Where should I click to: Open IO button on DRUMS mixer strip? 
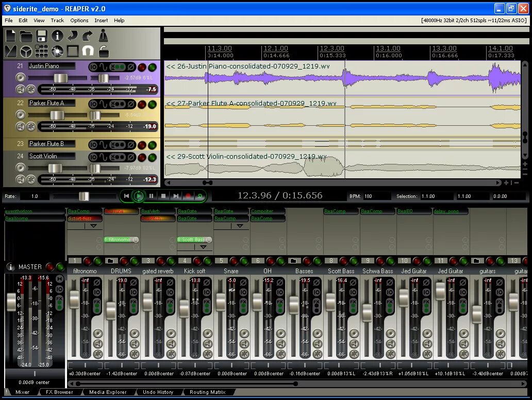tap(134, 292)
